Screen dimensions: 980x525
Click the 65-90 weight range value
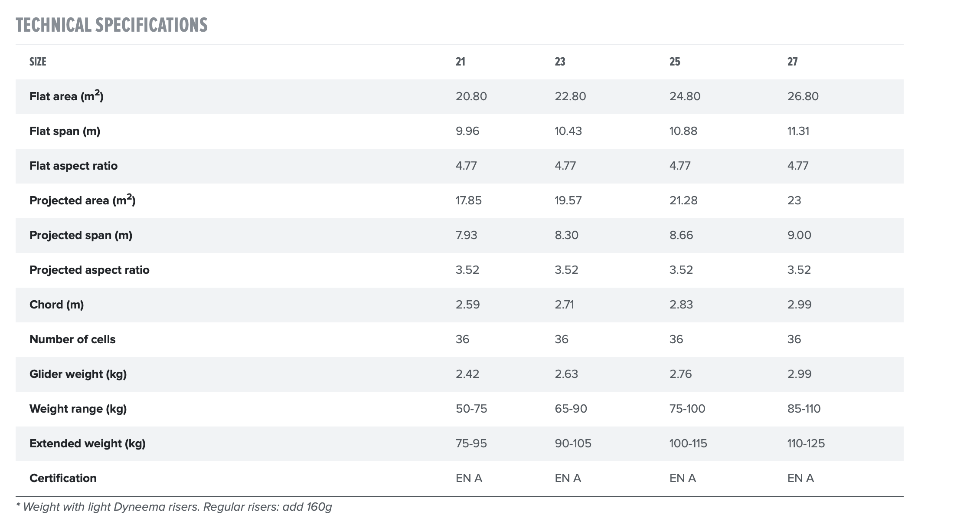(571, 409)
